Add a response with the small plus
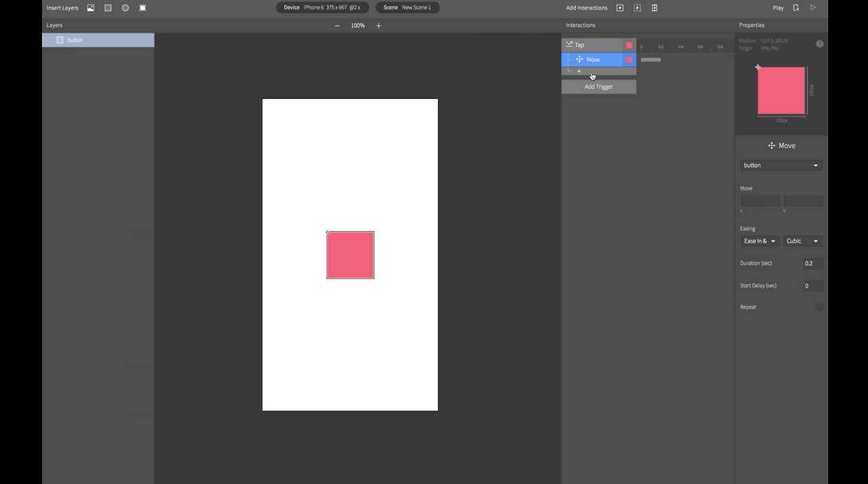868x484 pixels. tap(578, 71)
